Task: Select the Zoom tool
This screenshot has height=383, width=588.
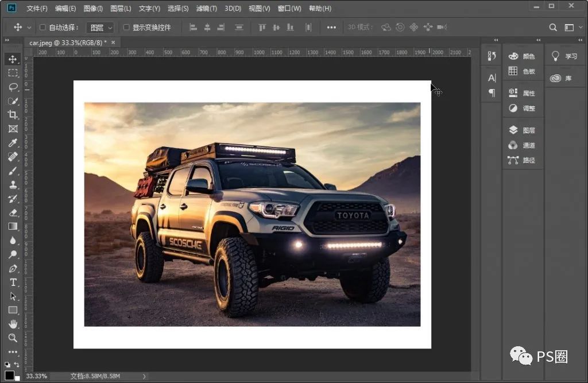Action: point(13,338)
